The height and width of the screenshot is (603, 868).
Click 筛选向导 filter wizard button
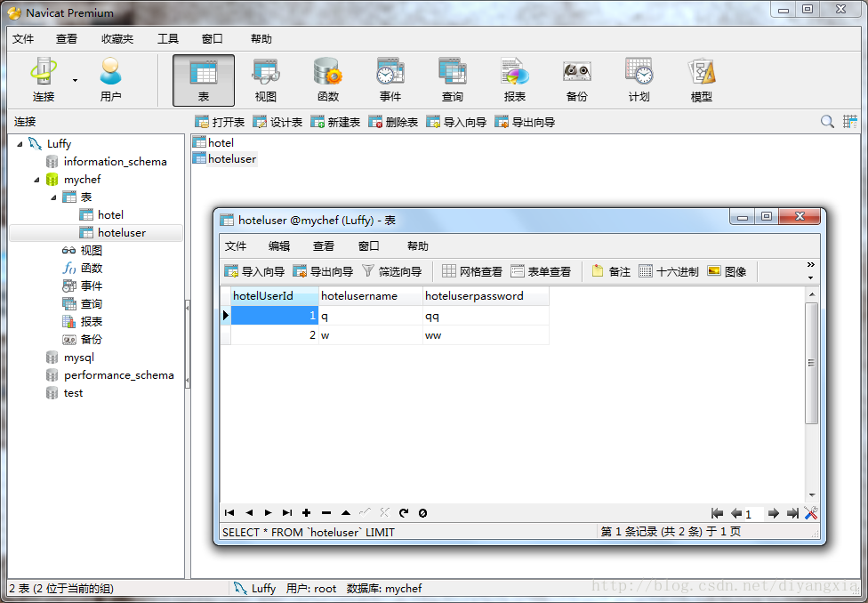[x=391, y=271]
